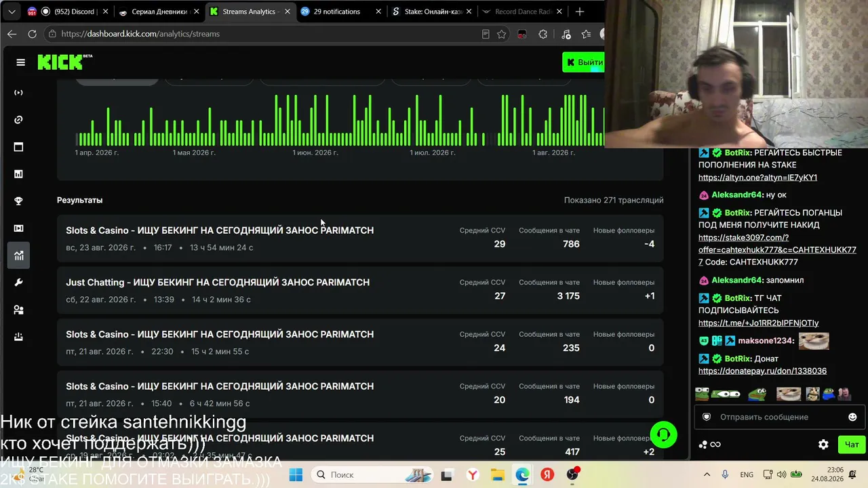
Task: Open the stake3097.com offer link in chat
Action: pyautogui.click(x=777, y=250)
